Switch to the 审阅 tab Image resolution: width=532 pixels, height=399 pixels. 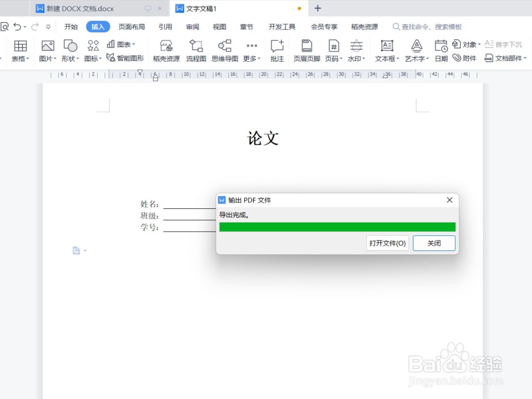[193, 27]
